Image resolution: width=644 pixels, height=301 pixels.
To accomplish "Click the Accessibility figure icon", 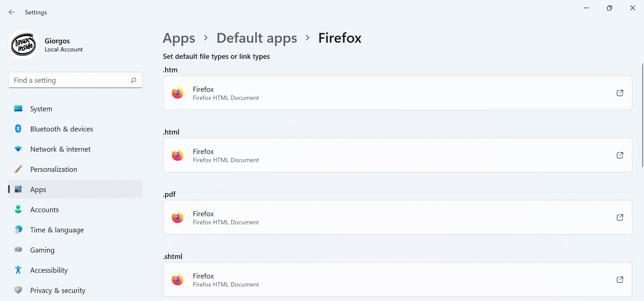I will [x=18, y=270].
